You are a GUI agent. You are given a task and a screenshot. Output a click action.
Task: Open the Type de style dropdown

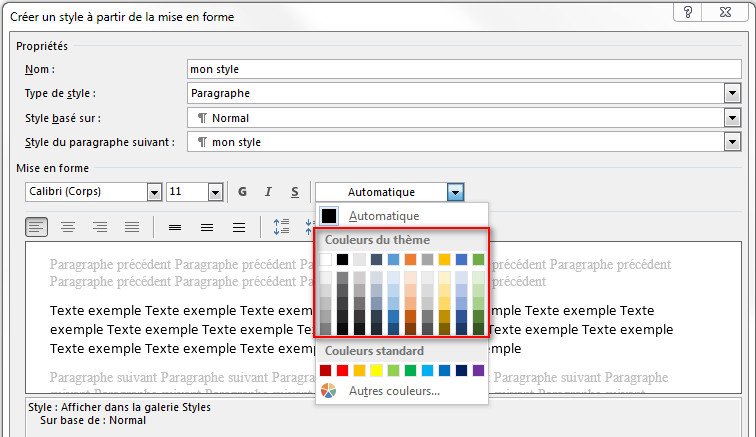pyautogui.click(x=731, y=93)
